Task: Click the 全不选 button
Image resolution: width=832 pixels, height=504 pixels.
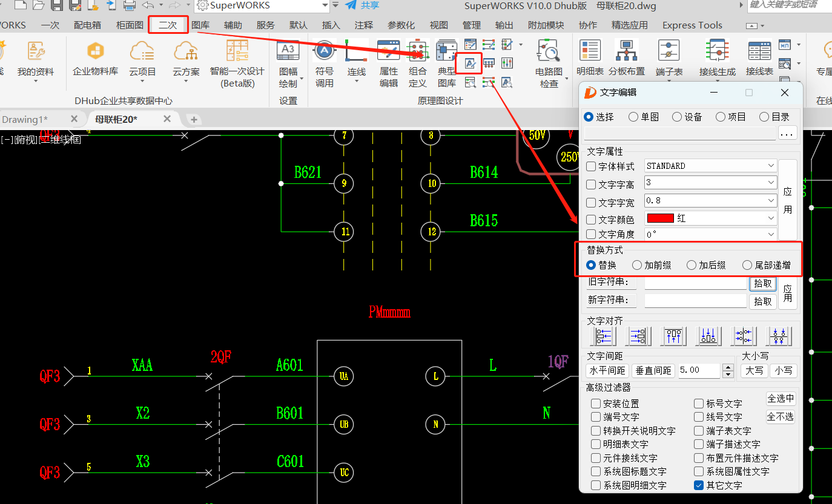Action: (781, 417)
